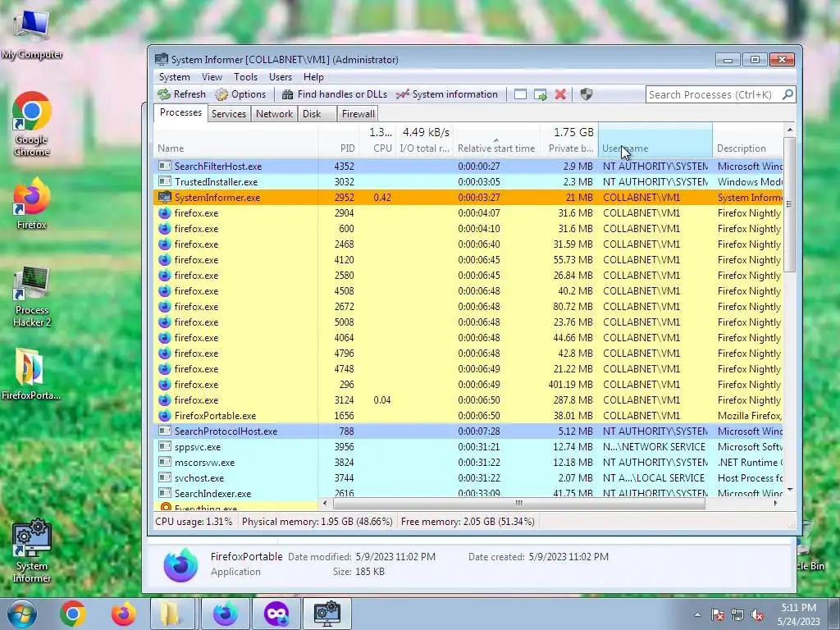Click Physical memory status bar entry
This screenshot has height=630, width=840.
click(317, 521)
